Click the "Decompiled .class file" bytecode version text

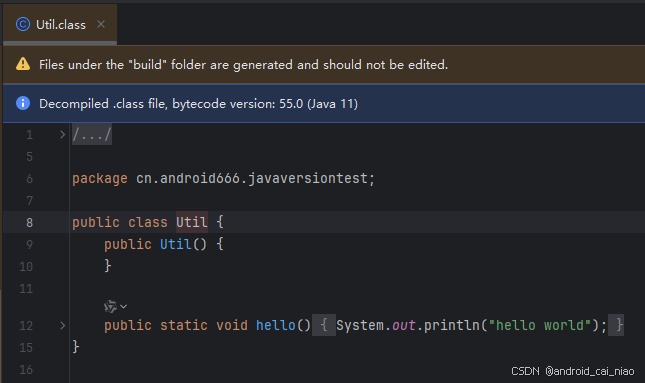pyautogui.click(x=198, y=104)
